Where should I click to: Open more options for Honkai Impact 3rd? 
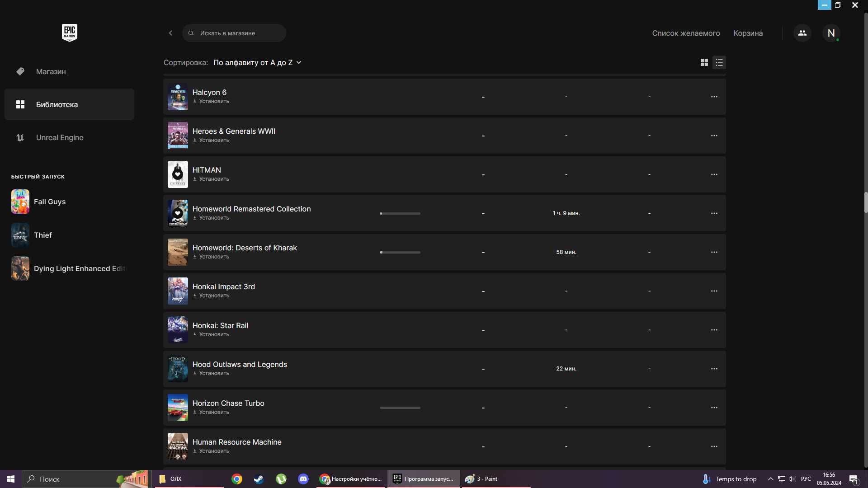coord(714,291)
